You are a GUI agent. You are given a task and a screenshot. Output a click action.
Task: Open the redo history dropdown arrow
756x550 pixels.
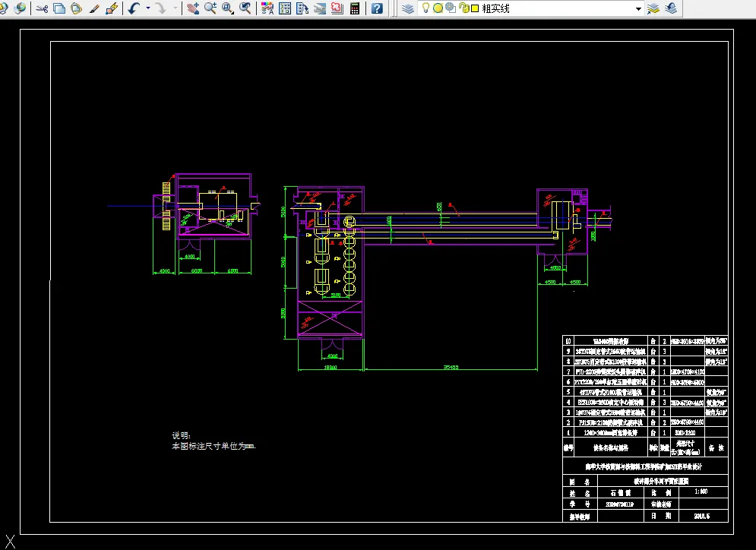(175, 8)
